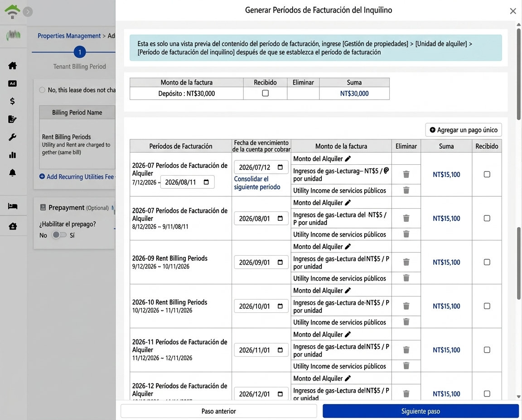522x420 pixels.
Task: Delete gas income row due 2026/08/01
Action: pyautogui.click(x=406, y=218)
